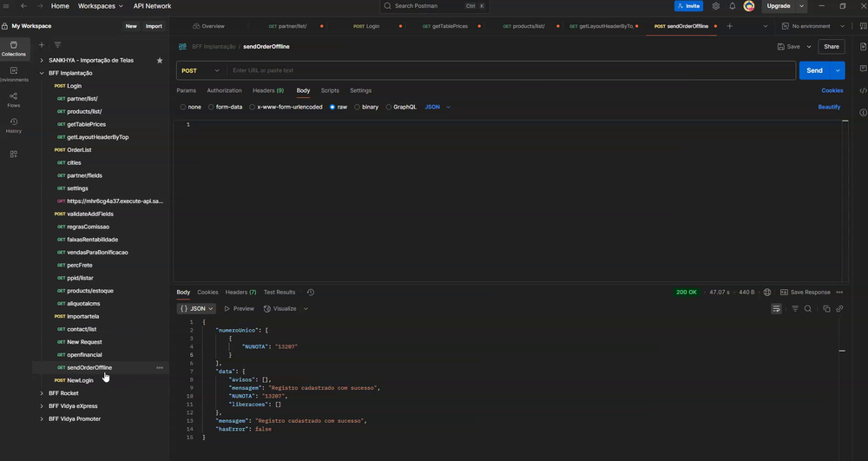Image resolution: width=868 pixels, height=461 pixels.
Task: Expand the BFF Rocket collection
Action: (42, 393)
